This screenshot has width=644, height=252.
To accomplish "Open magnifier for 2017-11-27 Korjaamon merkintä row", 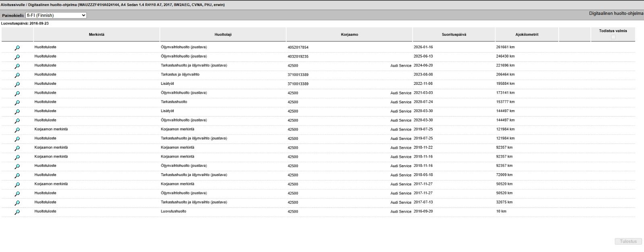I will 17,185.
